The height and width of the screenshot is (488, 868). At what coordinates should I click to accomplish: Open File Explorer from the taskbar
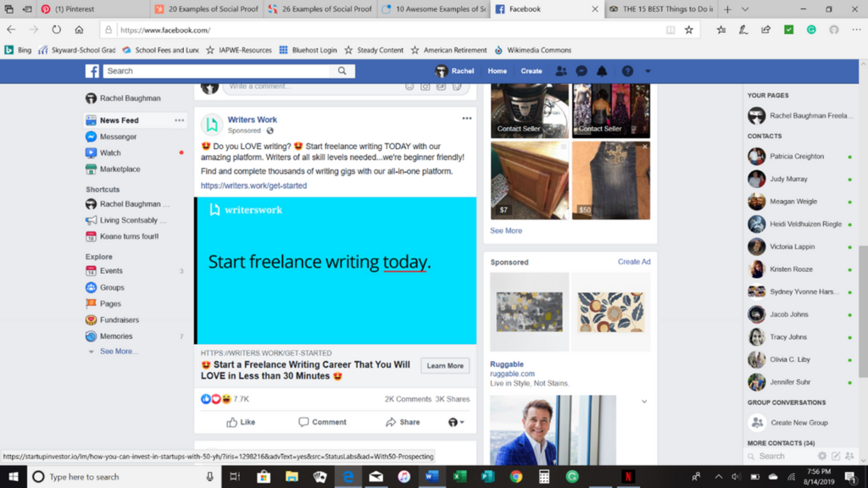tap(292, 476)
